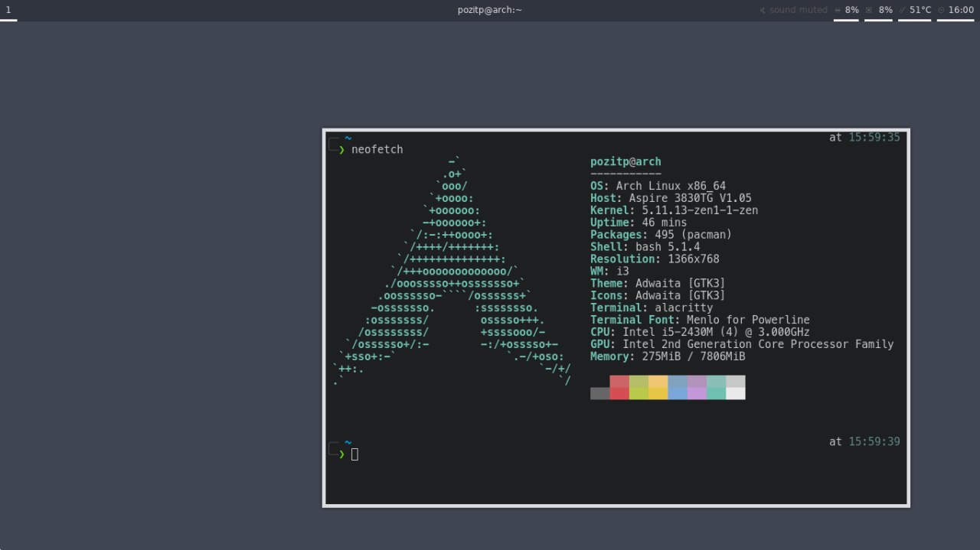Click the chip icon before the second 8% reading

click(x=869, y=10)
